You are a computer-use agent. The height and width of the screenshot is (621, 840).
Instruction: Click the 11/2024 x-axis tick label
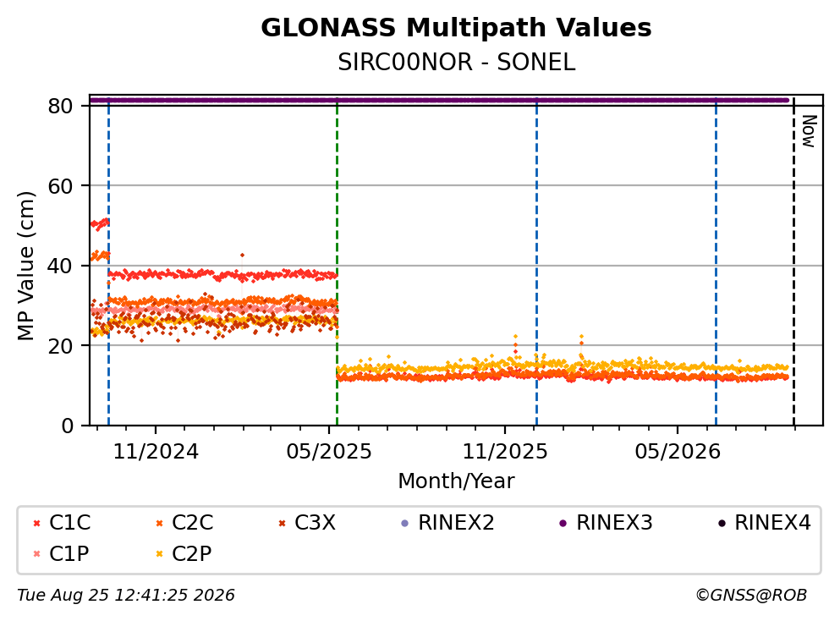(156, 452)
